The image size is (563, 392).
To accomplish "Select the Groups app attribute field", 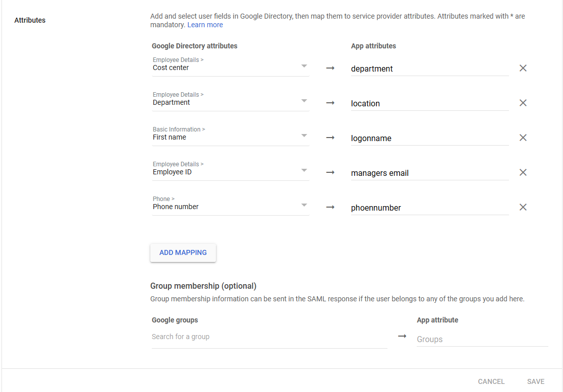I will (x=482, y=340).
